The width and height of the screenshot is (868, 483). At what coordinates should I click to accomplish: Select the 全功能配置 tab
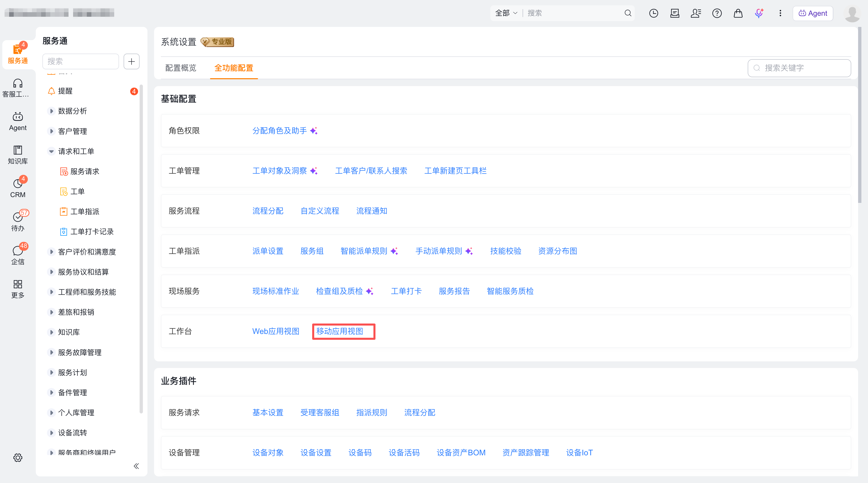(233, 68)
